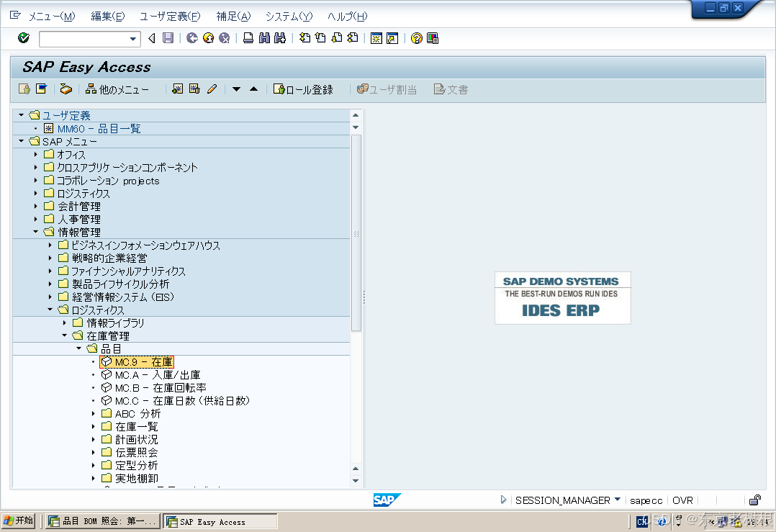
Task: Click the tree scrollbar down arrow at bottom
Action: point(356,481)
